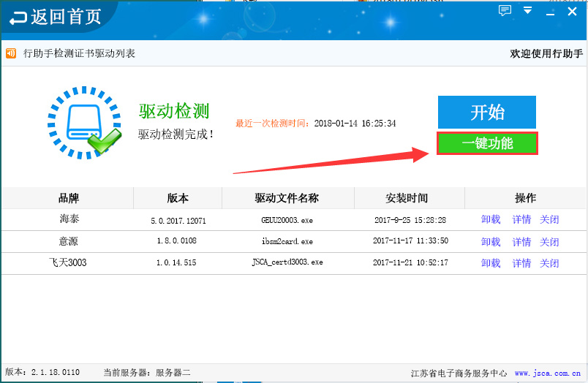Click the 驱动检测完成! status text
The height and width of the screenshot is (383, 588).
point(176,134)
